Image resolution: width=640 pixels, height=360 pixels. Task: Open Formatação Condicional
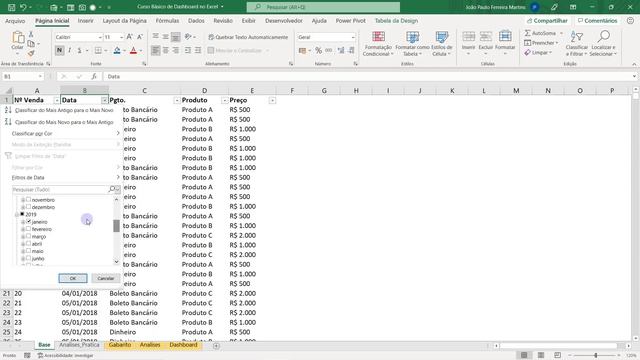click(378, 43)
